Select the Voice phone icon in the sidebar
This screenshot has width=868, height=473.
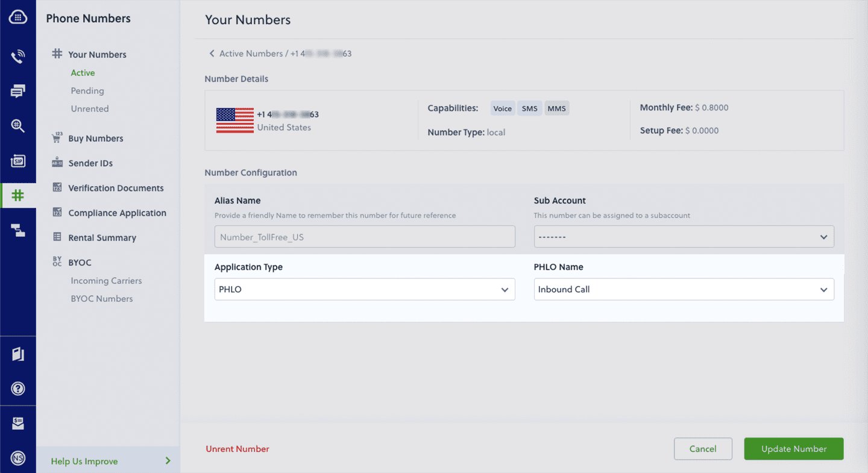click(17, 56)
